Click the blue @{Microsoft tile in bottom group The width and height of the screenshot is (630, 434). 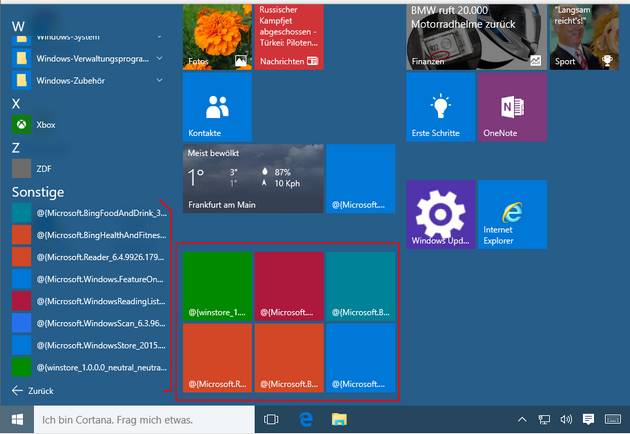[x=360, y=358]
